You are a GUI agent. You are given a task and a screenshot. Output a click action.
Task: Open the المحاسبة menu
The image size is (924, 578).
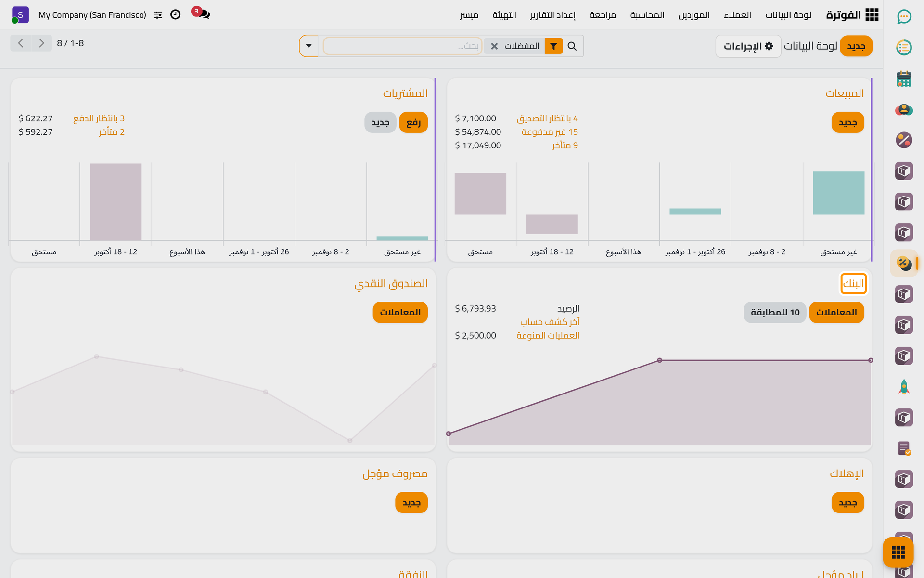point(647,15)
